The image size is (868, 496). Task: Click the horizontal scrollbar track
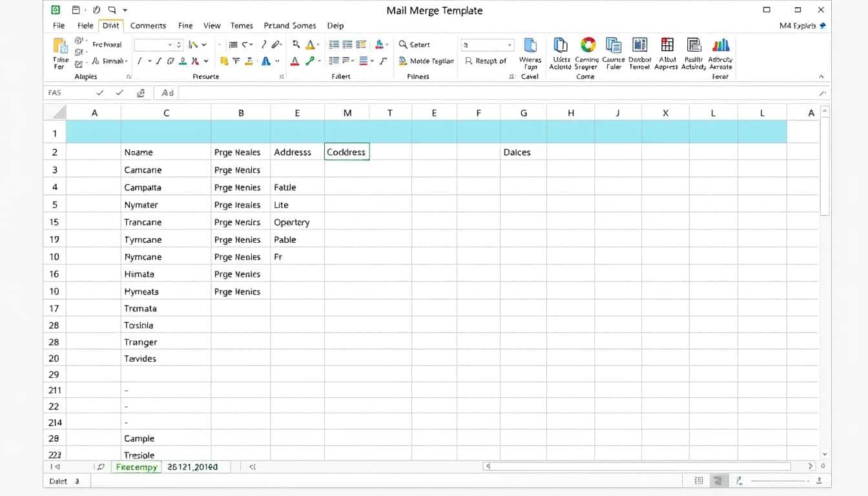click(639, 466)
